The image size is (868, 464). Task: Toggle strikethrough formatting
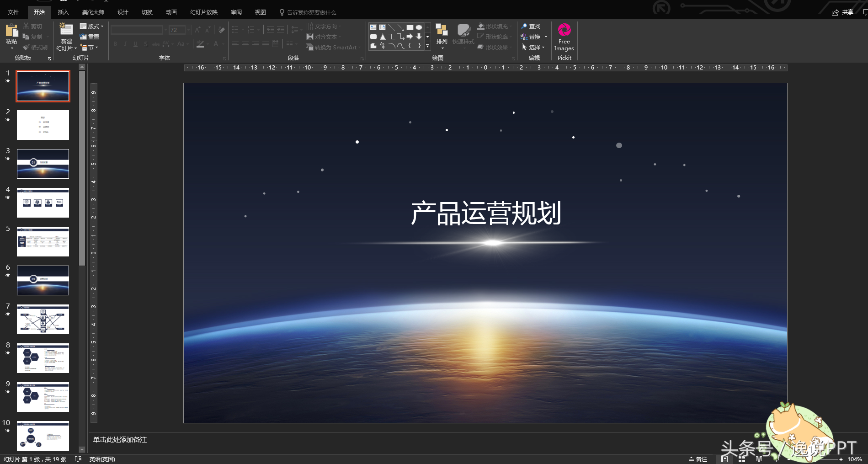coord(156,44)
